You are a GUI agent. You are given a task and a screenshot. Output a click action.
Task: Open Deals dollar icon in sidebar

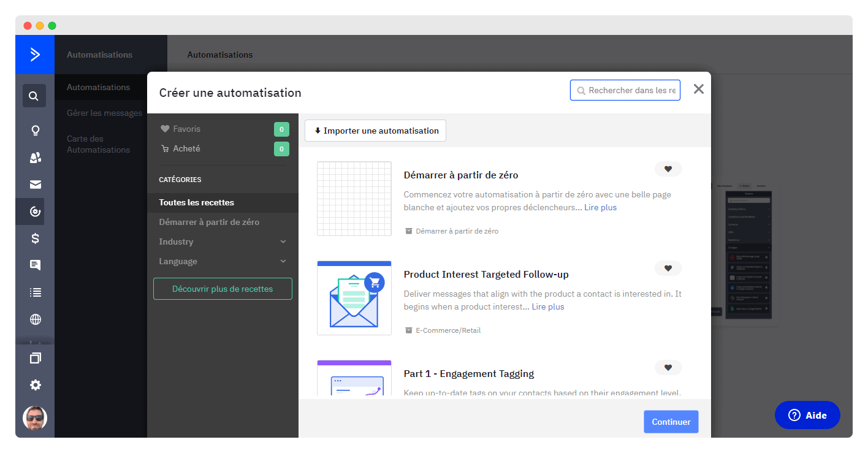[36, 238]
